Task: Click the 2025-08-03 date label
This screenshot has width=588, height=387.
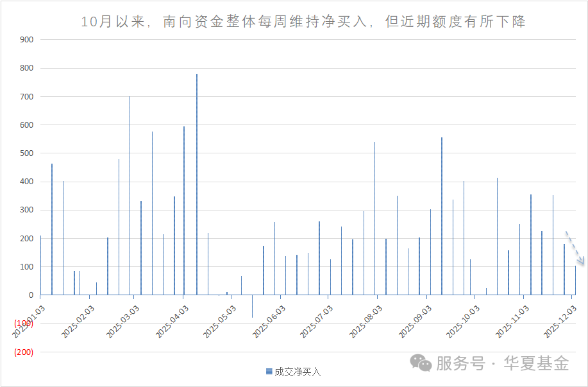Action: (x=365, y=322)
